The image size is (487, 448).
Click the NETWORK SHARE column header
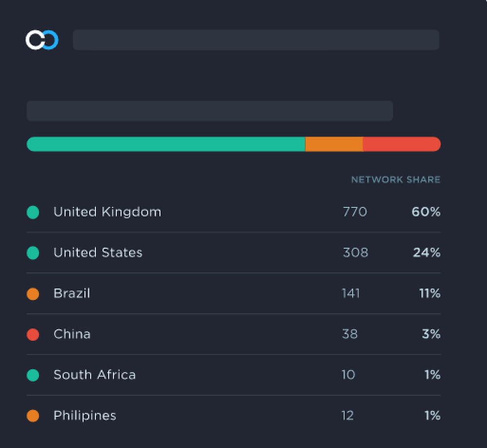coord(395,180)
